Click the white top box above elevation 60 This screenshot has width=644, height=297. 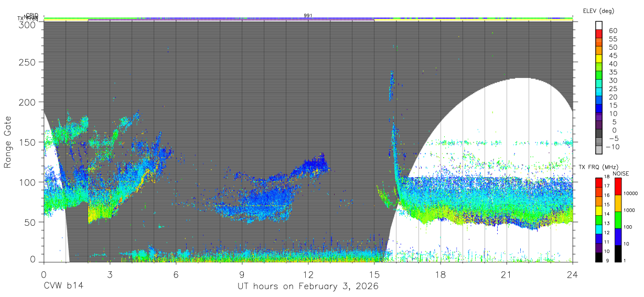point(599,26)
